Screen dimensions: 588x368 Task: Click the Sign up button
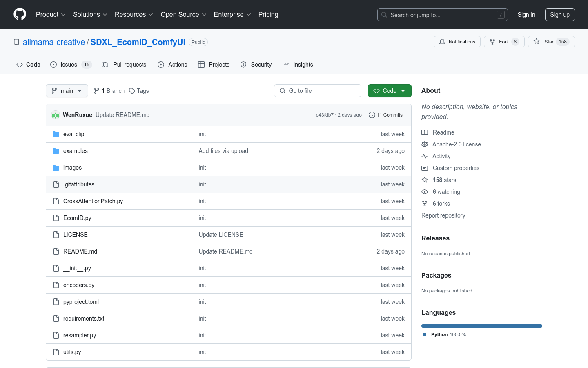(x=560, y=15)
